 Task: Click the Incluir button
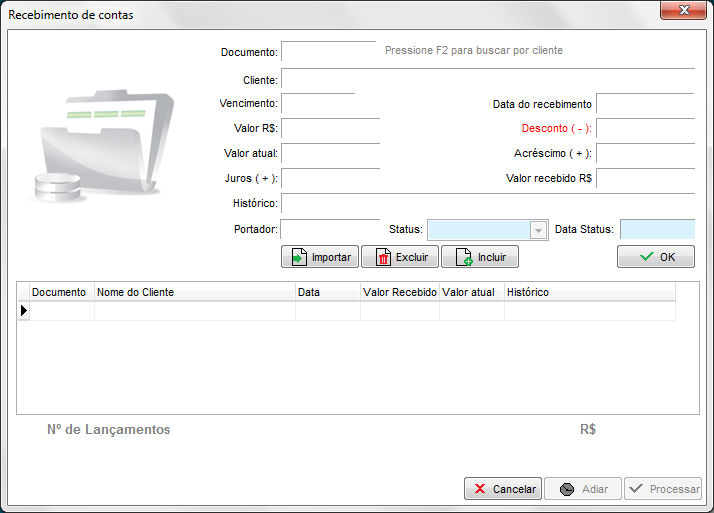[x=480, y=257]
